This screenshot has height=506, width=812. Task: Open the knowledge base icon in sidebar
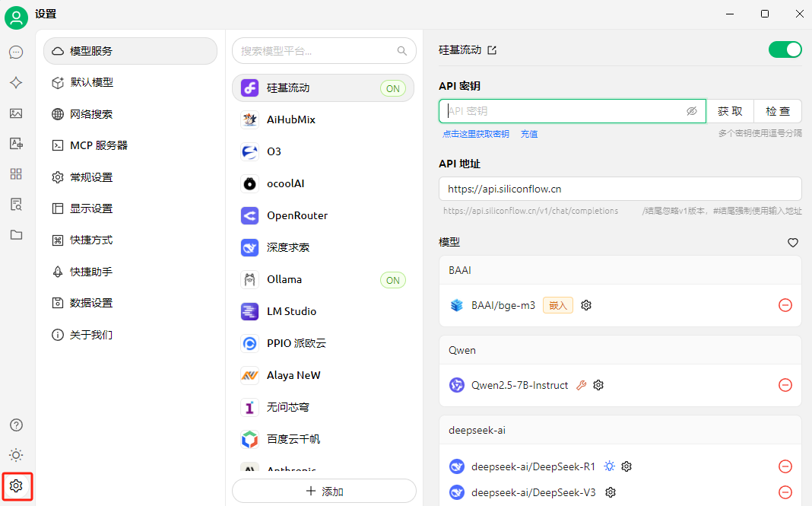tap(16, 204)
